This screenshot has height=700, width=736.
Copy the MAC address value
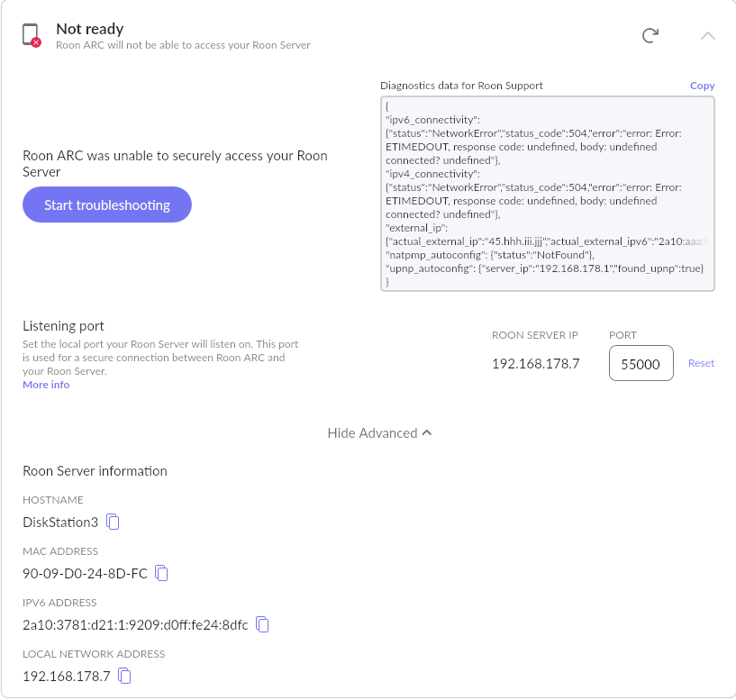pos(160,573)
